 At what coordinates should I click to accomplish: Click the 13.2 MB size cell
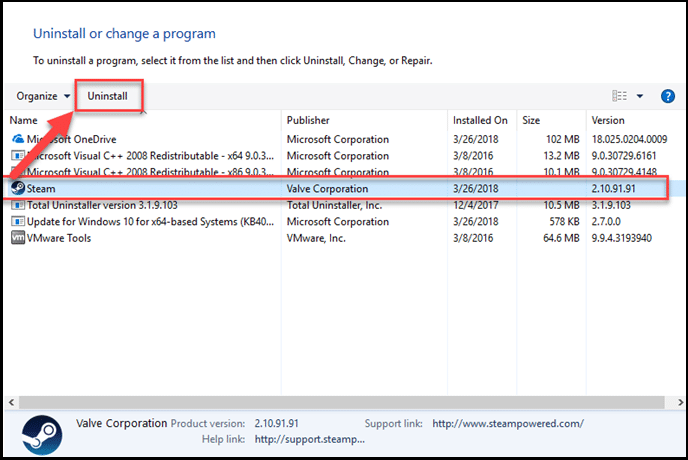point(561,156)
